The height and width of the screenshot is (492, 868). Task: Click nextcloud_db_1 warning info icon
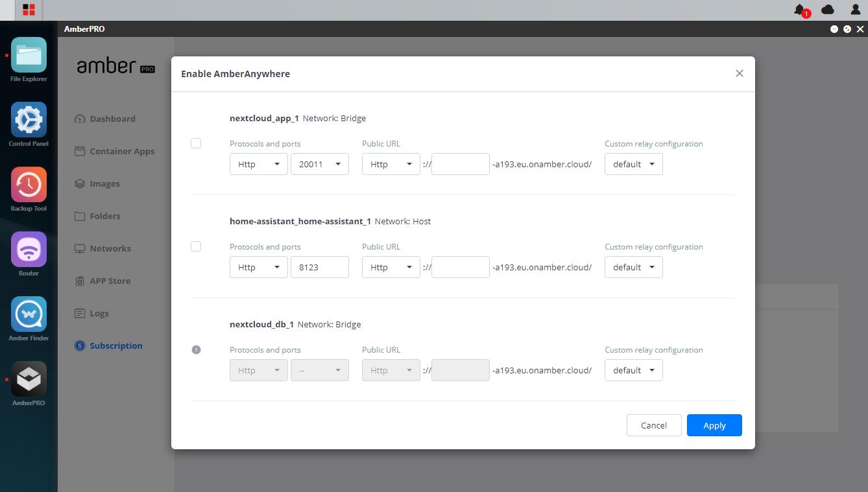(196, 349)
